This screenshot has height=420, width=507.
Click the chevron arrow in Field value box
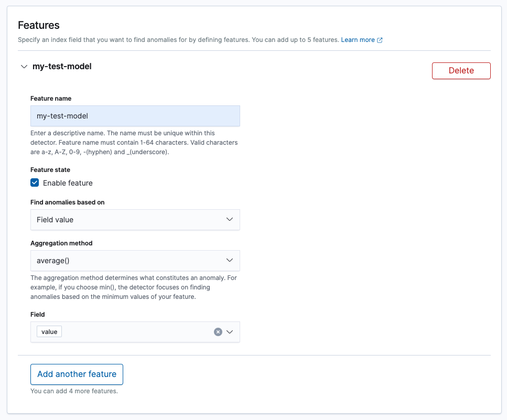click(230, 220)
